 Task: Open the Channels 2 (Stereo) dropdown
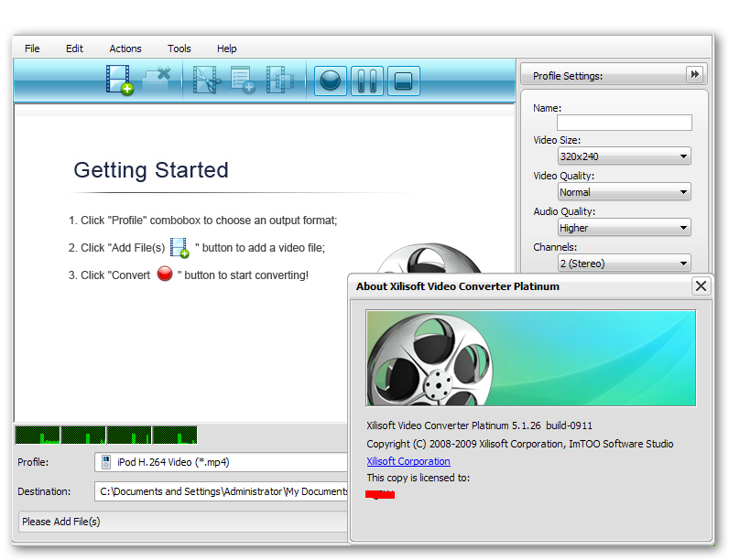coord(625,264)
